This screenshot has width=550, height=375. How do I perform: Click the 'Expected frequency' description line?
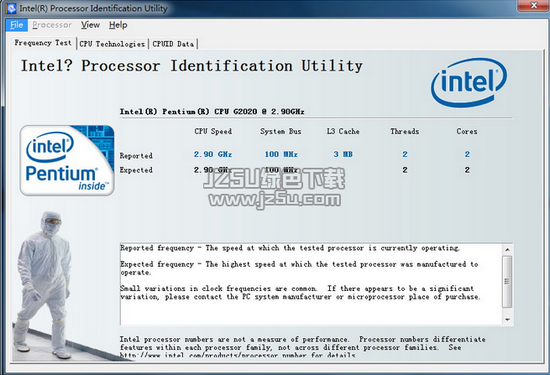[299, 268]
